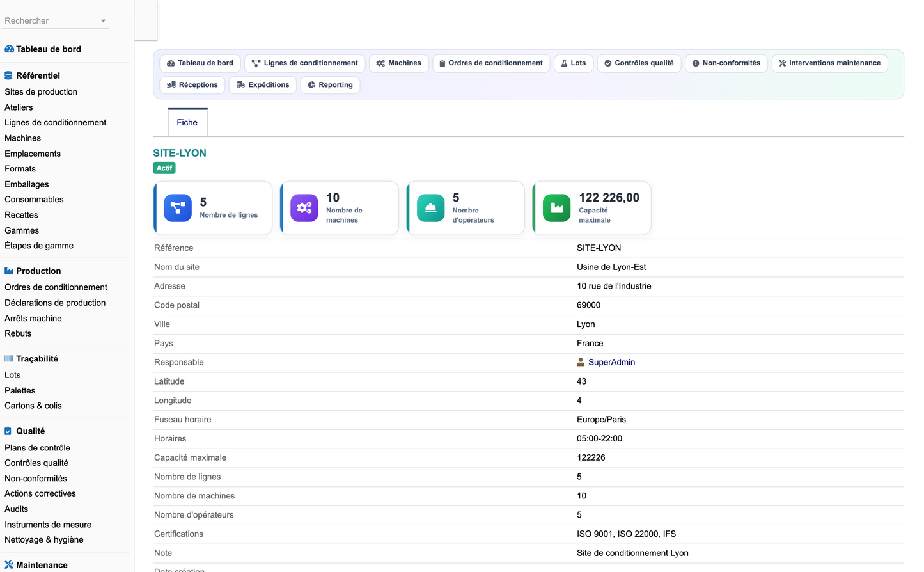Click the gears icon in Machines button
Screen dimensions: 924x572
380,63
